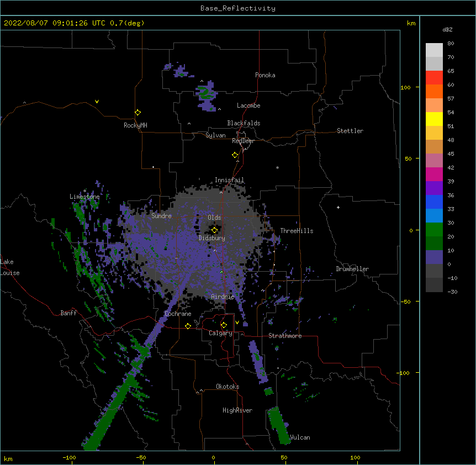Click the Sylvan town label
The image size is (476, 465).
pos(215,135)
